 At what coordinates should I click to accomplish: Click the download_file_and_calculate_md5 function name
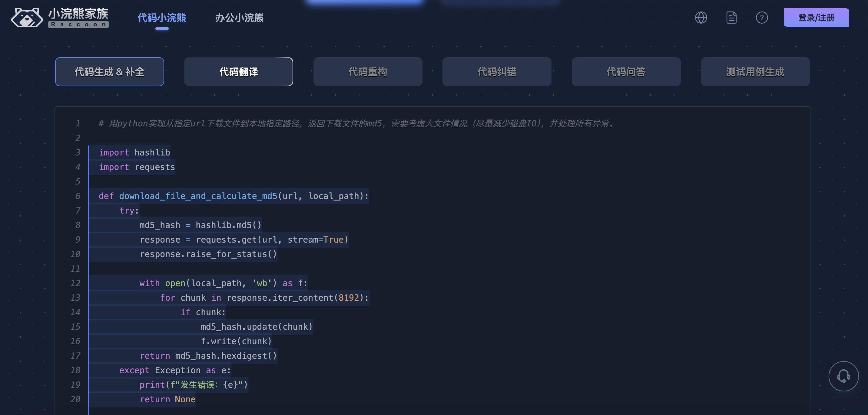pyautogui.click(x=198, y=196)
